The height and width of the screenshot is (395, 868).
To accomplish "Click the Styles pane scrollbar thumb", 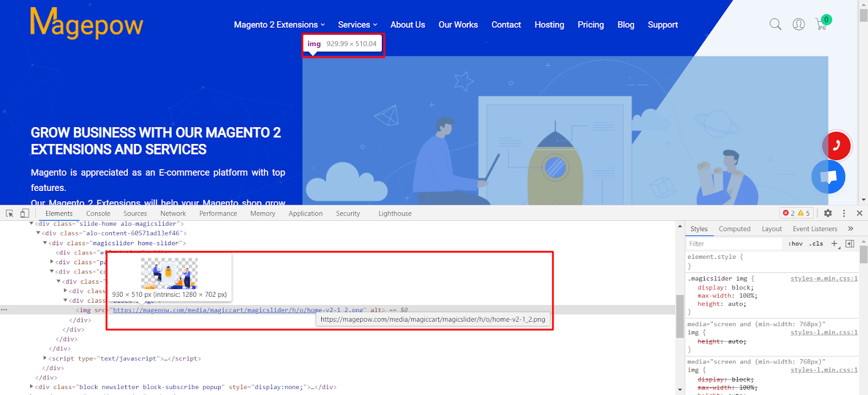I will (864, 253).
